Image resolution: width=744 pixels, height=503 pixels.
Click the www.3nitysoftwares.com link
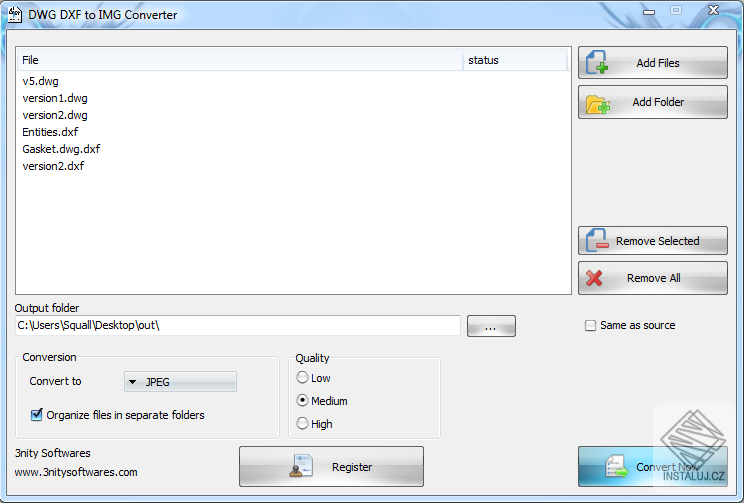tap(76, 472)
